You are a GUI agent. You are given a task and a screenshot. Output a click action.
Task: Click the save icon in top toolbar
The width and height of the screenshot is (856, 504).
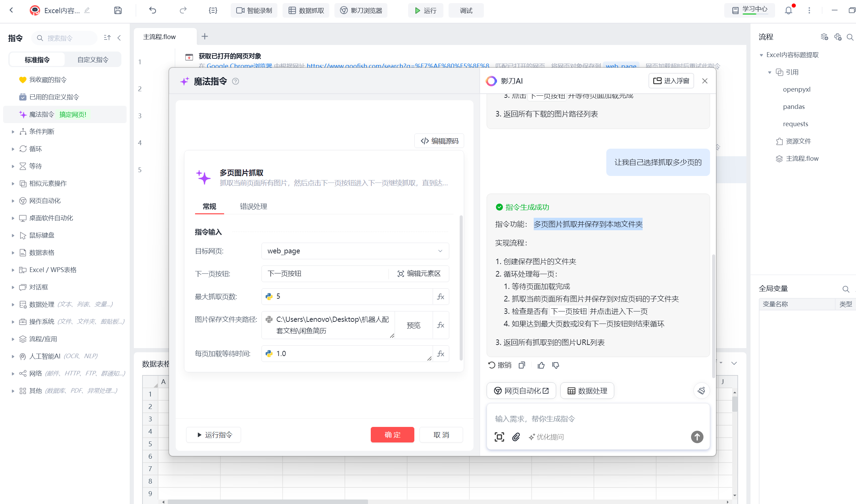tap(118, 10)
